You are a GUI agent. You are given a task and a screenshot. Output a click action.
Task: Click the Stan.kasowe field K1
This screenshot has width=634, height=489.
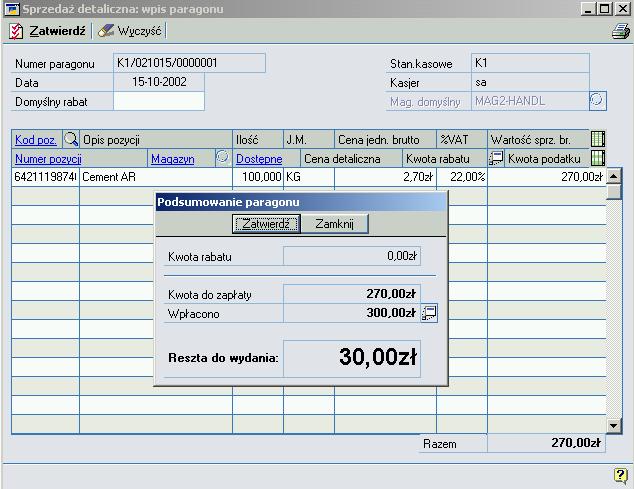tap(530, 63)
